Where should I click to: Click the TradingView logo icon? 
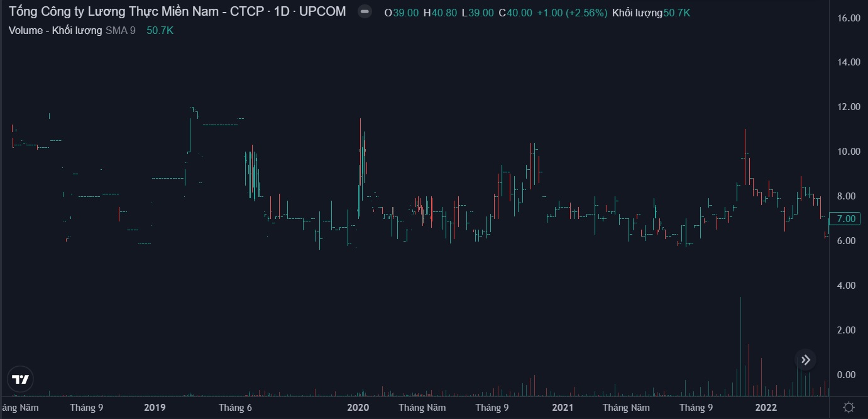pyautogui.click(x=21, y=379)
